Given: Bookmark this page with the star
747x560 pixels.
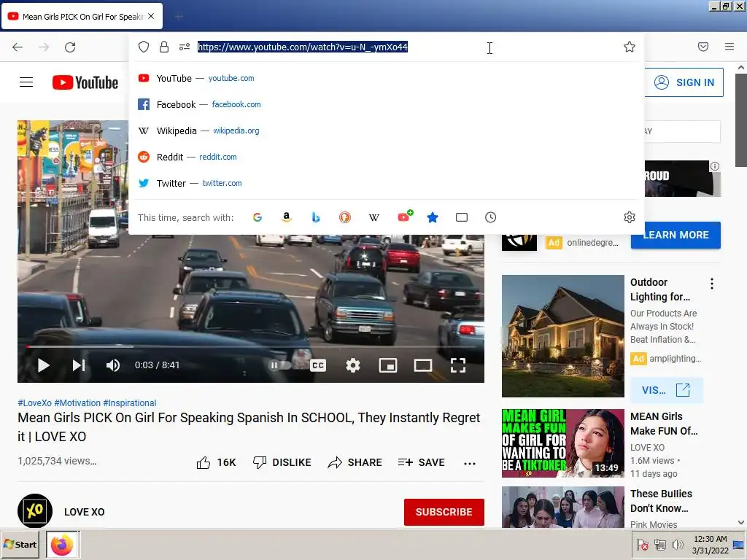Looking at the screenshot, I should coord(630,47).
